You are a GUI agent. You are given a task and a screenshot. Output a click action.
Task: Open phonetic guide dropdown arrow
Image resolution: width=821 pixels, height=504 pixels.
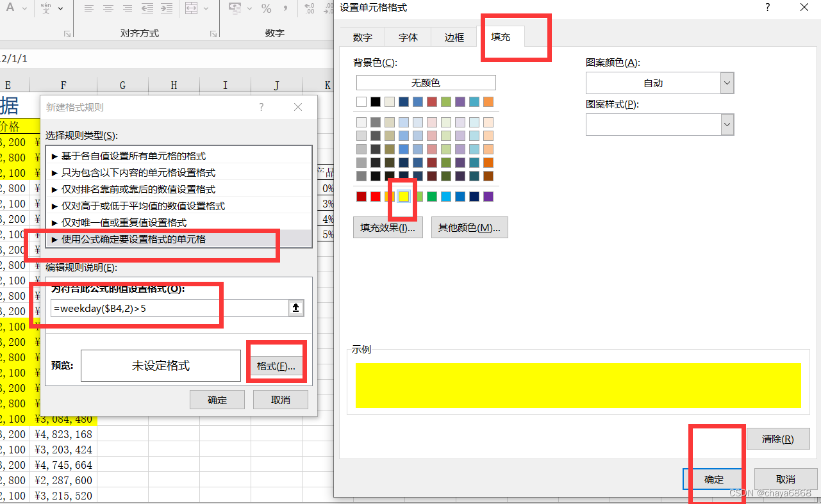[x=60, y=9]
